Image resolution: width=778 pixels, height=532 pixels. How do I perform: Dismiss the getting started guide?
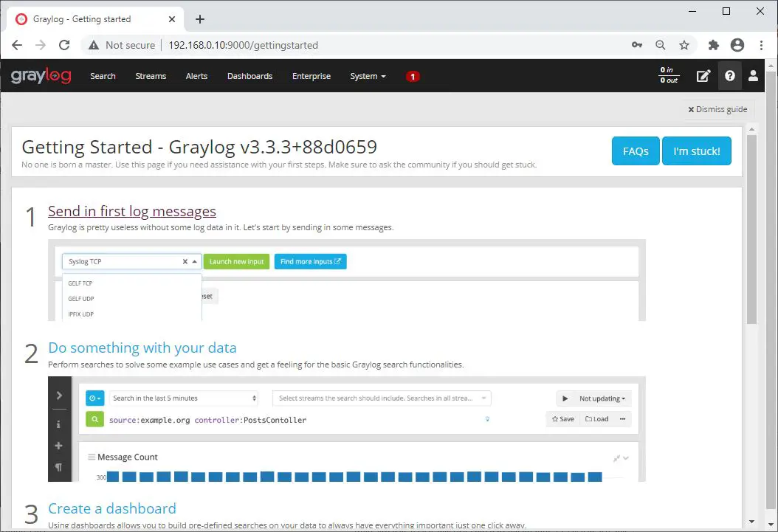pos(717,109)
